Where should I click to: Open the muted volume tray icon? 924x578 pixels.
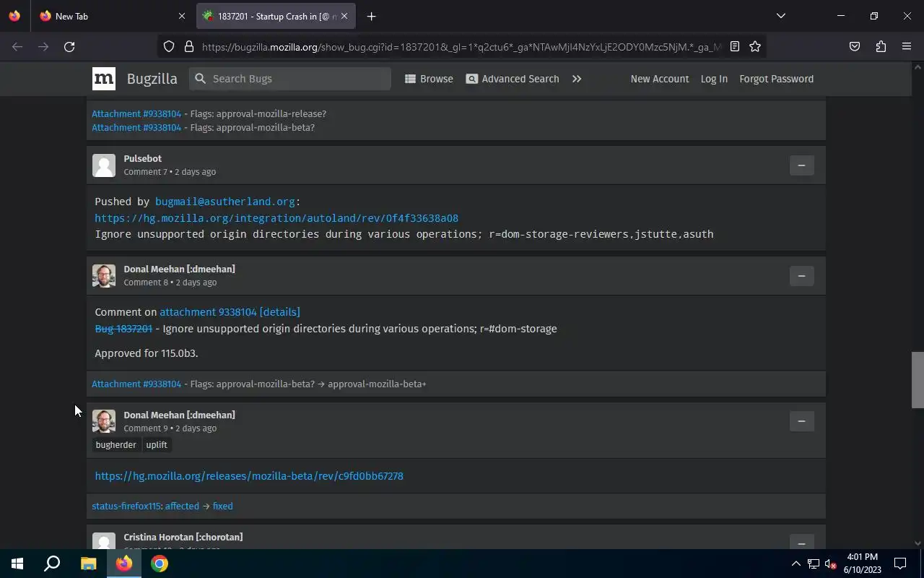click(x=830, y=564)
